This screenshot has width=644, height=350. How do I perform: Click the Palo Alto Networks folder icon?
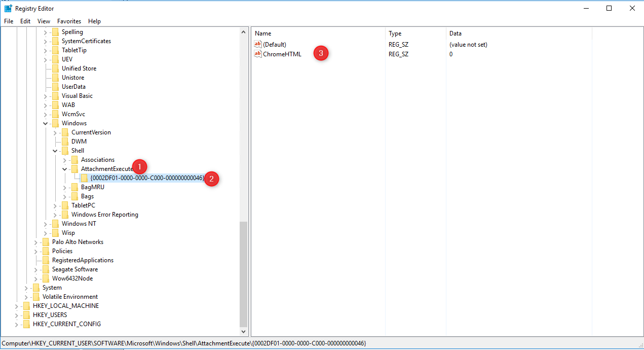[x=46, y=242]
